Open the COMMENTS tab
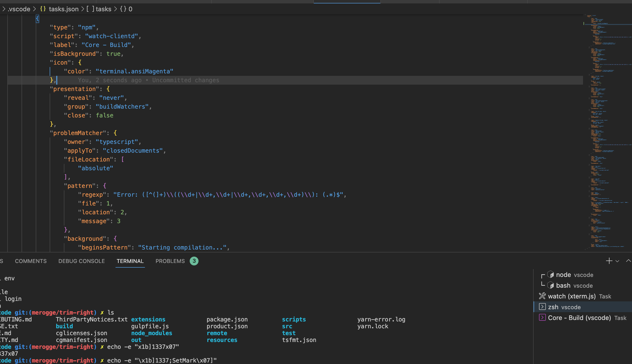This screenshot has width=632, height=364. pyautogui.click(x=31, y=261)
